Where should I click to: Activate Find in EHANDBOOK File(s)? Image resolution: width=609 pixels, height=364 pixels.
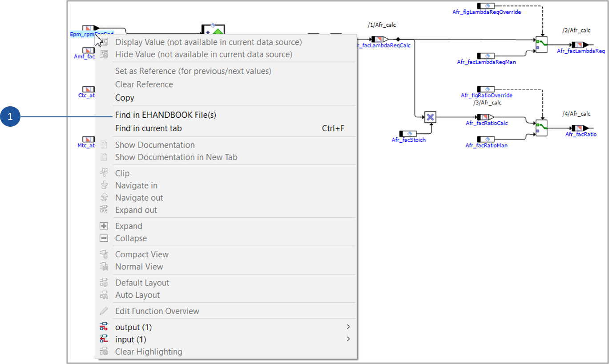(165, 115)
